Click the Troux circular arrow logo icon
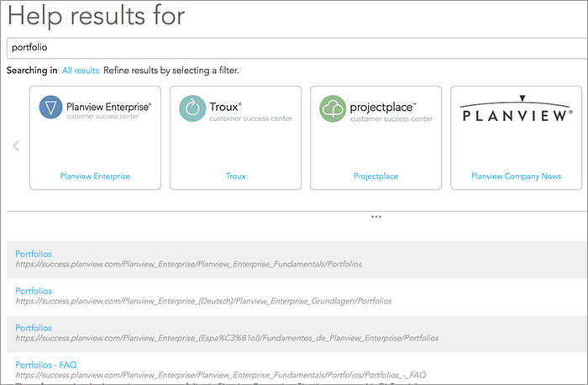This screenshot has width=588, height=385. [x=192, y=108]
